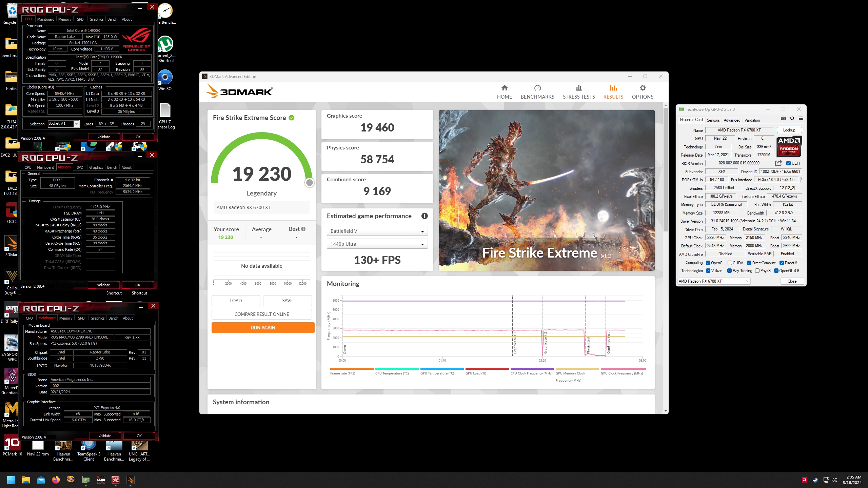The width and height of the screenshot is (868, 488).
Task: Refresh GPU-Z readings
Action: [x=792, y=118]
